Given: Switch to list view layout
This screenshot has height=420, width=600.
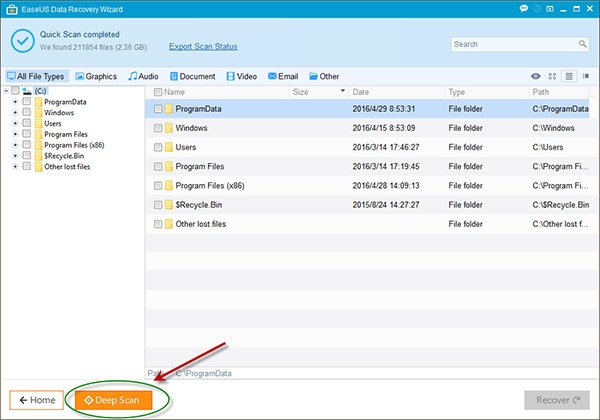Looking at the screenshot, I should pyautogui.click(x=568, y=76).
